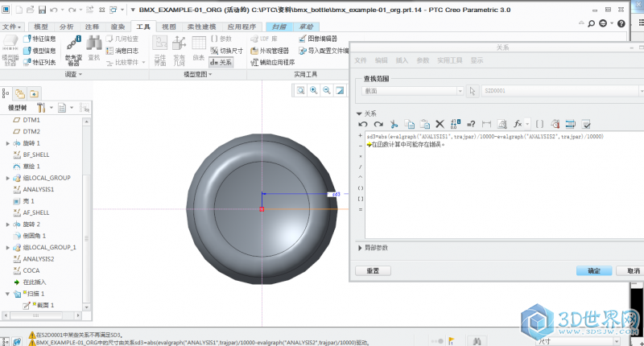Click the 重置 reset button
Image resolution: width=644 pixels, height=346 pixels.
click(373, 271)
